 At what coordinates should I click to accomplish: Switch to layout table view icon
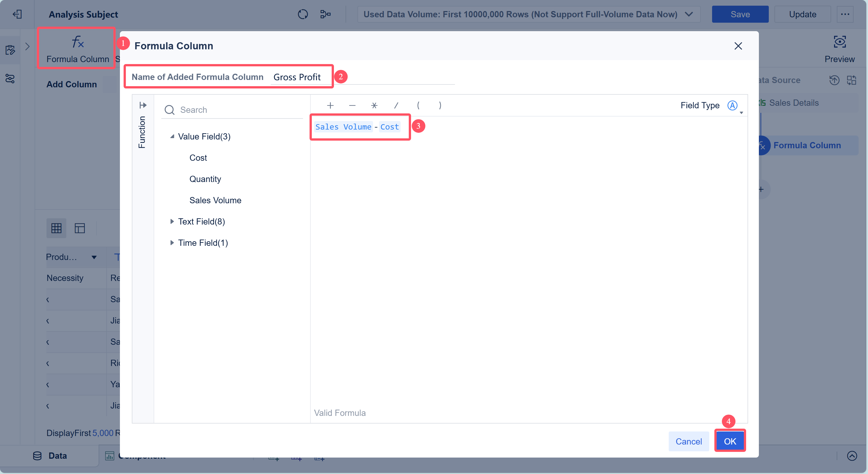[80, 228]
